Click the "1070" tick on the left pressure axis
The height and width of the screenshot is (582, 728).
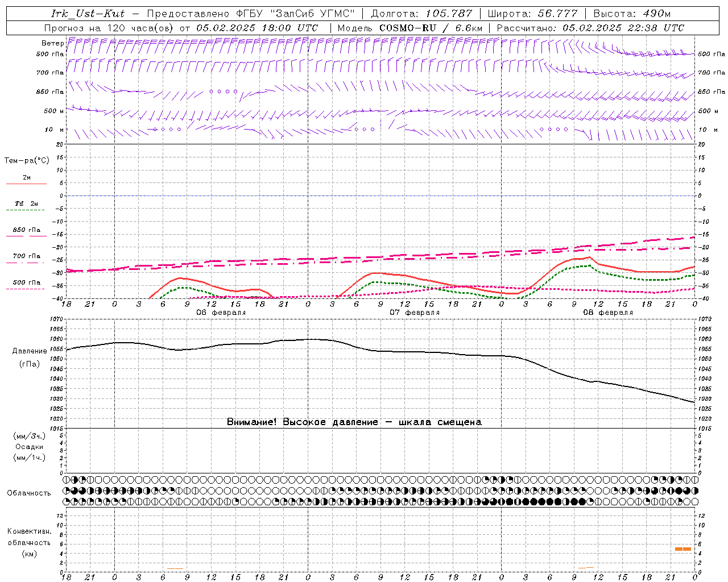[x=58, y=319]
